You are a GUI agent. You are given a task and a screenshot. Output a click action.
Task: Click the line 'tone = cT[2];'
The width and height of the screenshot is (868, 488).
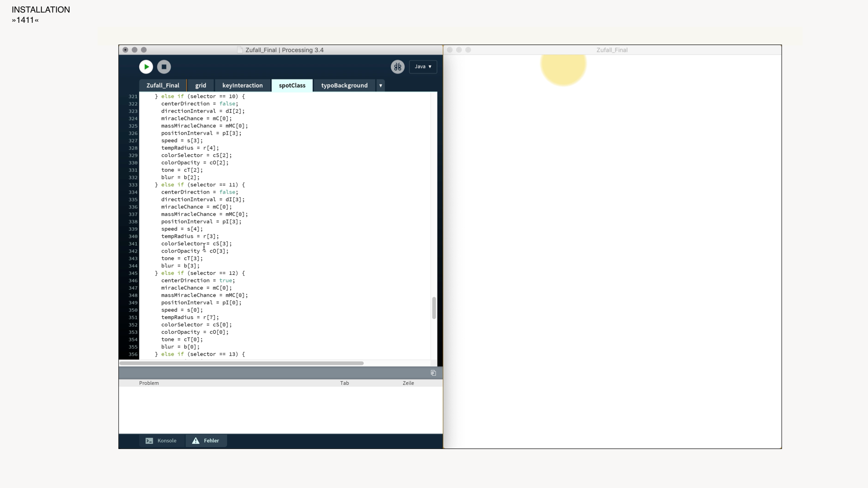click(x=182, y=170)
